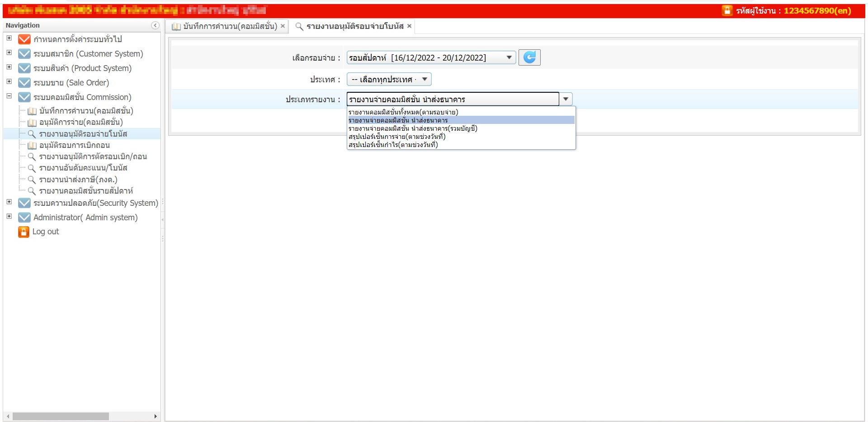Open รายงานคอมมิสชั่นรายสัปดาห์ in navigation tree
This screenshot has height=422, width=868.
[x=86, y=191]
